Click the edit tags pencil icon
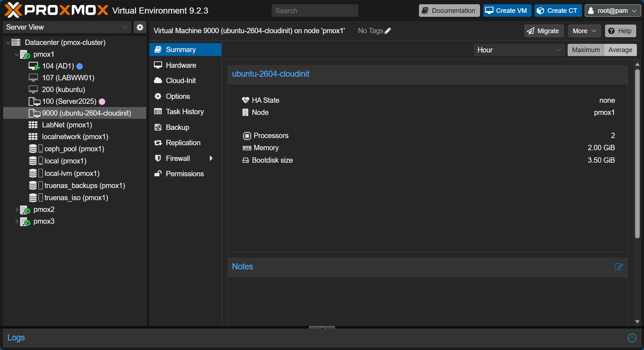The image size is (644, 350). (388, 31)
